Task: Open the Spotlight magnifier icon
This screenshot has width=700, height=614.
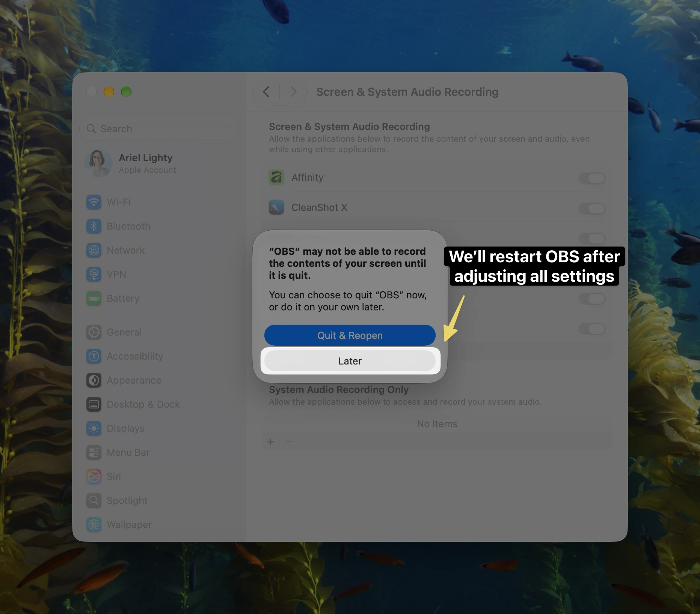Action: pos(94,501)
